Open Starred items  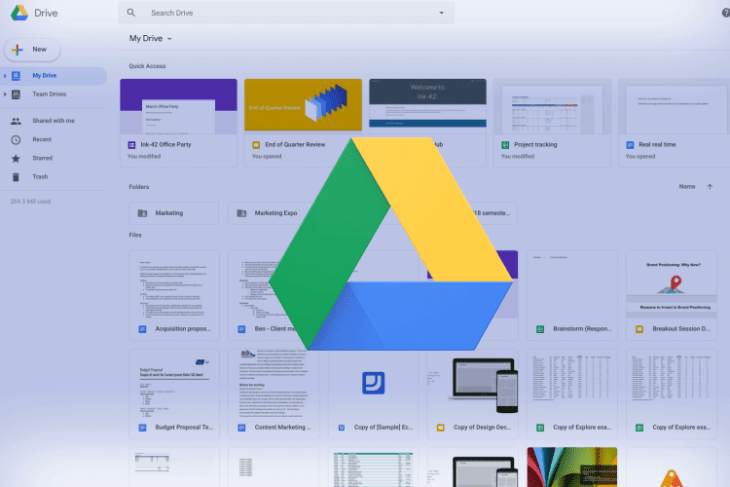click(42, 158)
